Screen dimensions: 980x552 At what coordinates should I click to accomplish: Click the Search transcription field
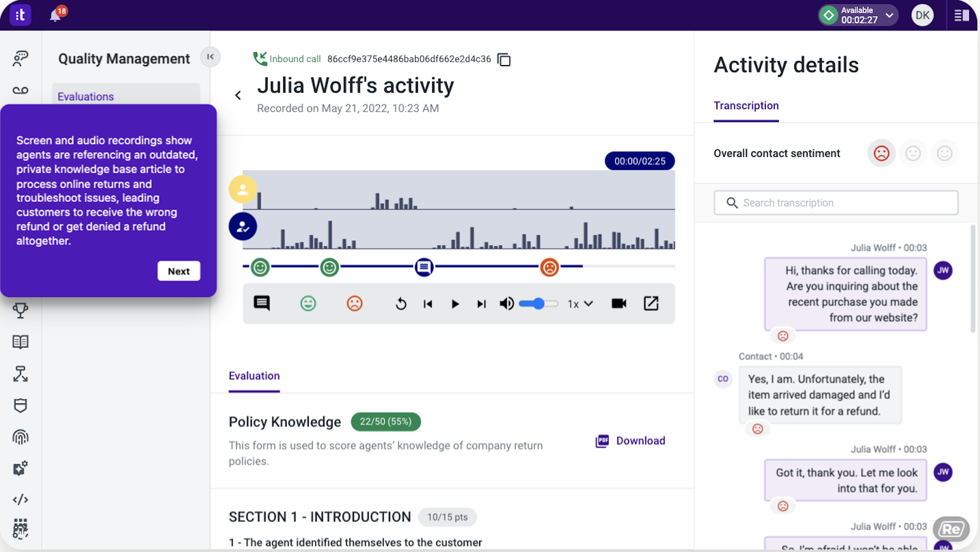click(x=836, y=203)
